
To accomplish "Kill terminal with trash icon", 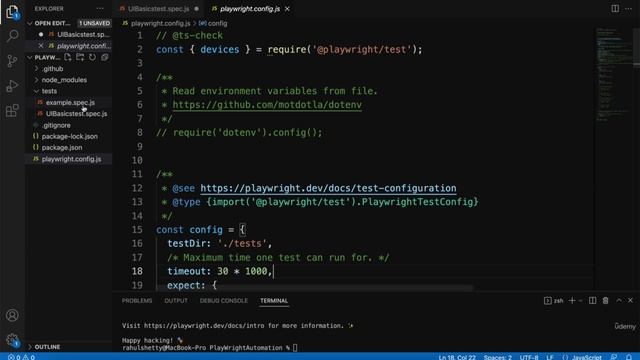I will [x=606, y=301].
